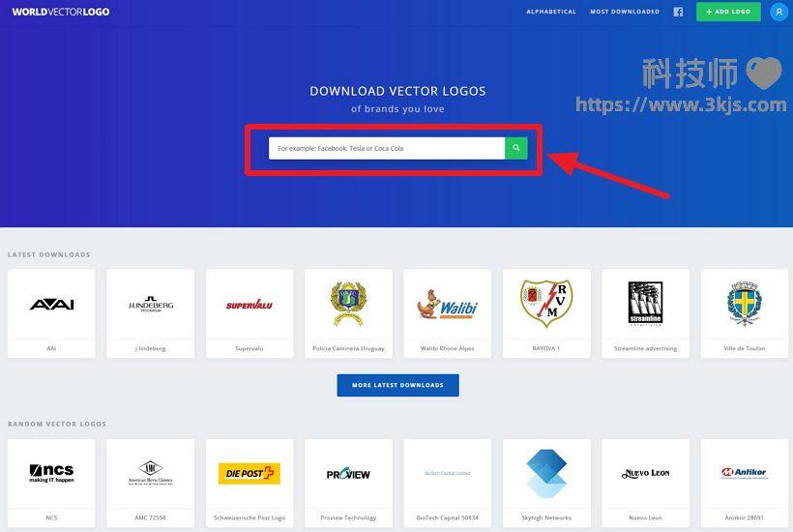This screenshot has width=793, height=532.
Task: Open the J.Lindeberg logo thumbnail
Action: tap(150, 304)
